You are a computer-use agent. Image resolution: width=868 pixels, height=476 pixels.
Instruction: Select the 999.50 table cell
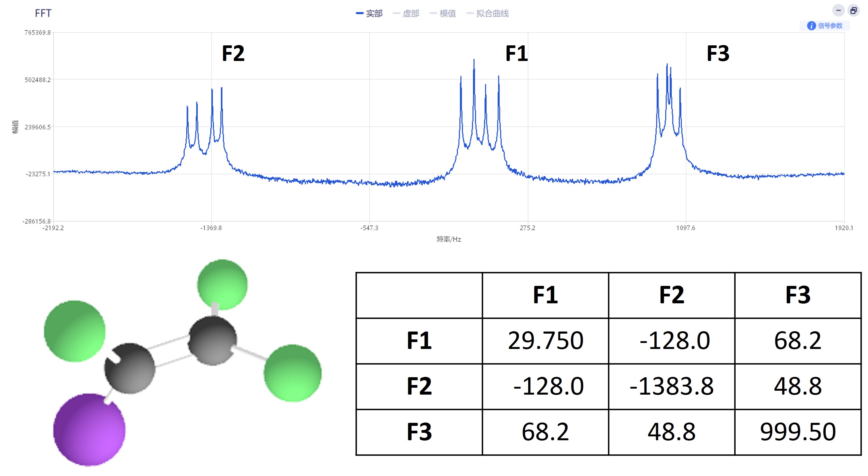pyautogui.click(x=797, y=432)
